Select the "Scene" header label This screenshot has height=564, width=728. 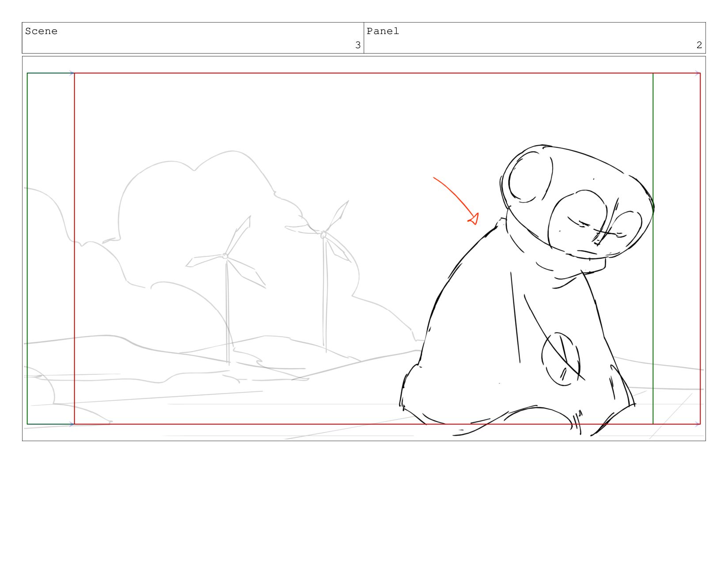click(41, 31)
